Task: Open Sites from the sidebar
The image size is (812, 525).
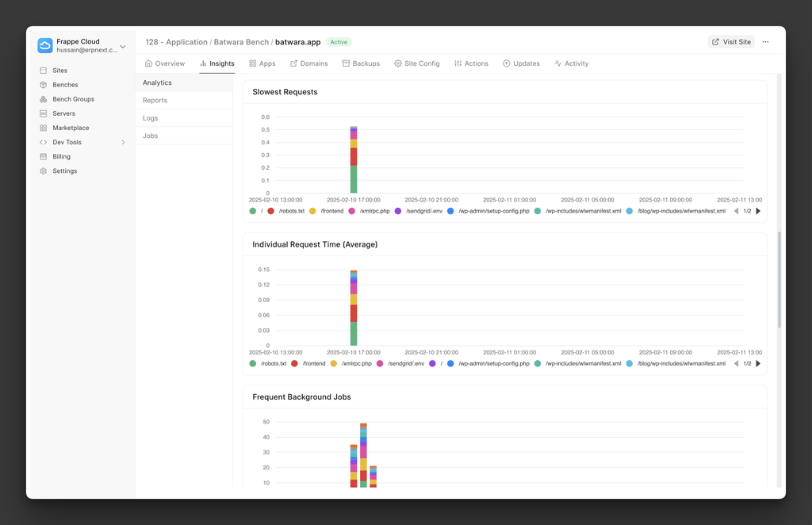Action: [59, 71]
